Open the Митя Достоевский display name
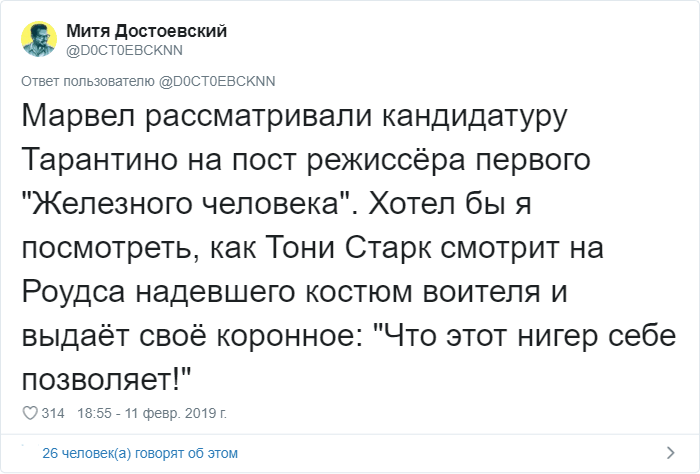Screen dimensions: 700x474 [x=146, y=31]
